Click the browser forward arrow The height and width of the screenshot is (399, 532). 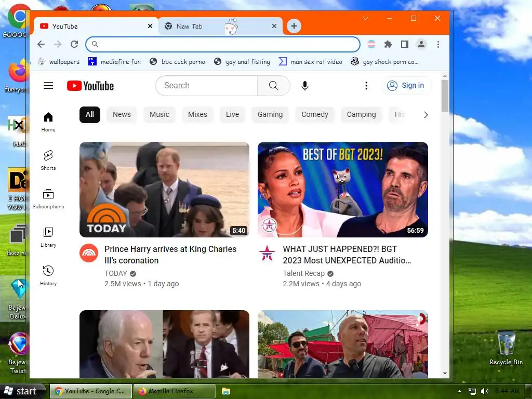58,44
